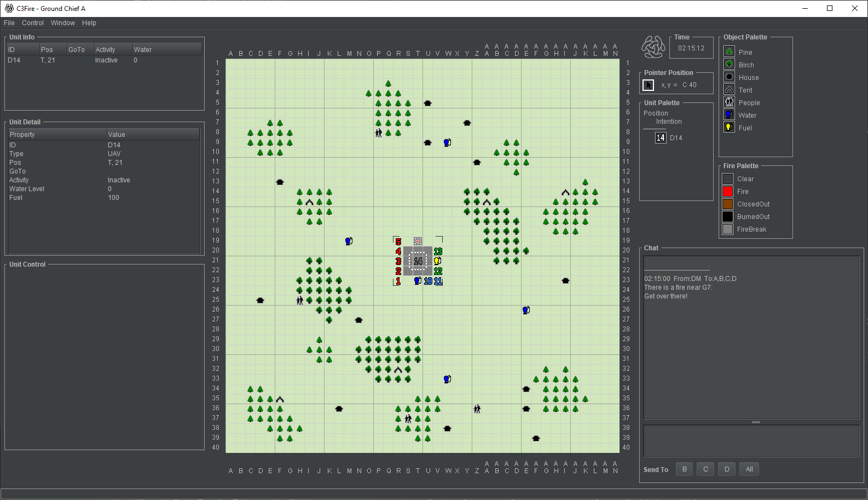Click the Send To All button
The height and width of the screenshot is (500, 868).
(x=749, y=469)
